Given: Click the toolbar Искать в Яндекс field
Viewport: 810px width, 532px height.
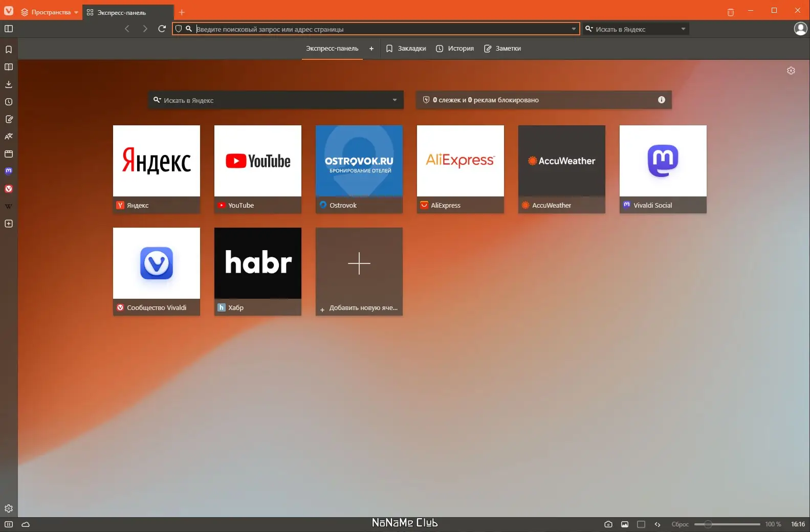Looking at the screenshot, I should tap(636, 29).
